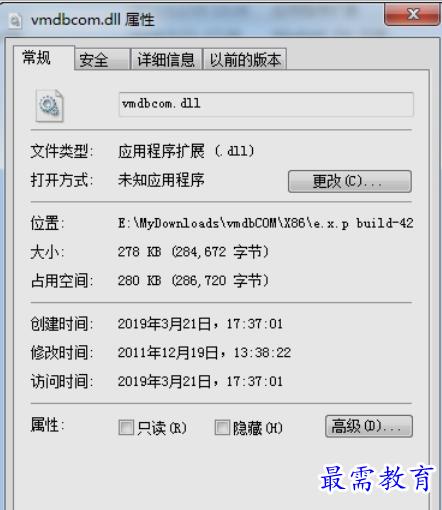The image size is (442, 510).
Task: Open the 高级(D)... advanced attributes button
Action: click(x=369, y=426)
